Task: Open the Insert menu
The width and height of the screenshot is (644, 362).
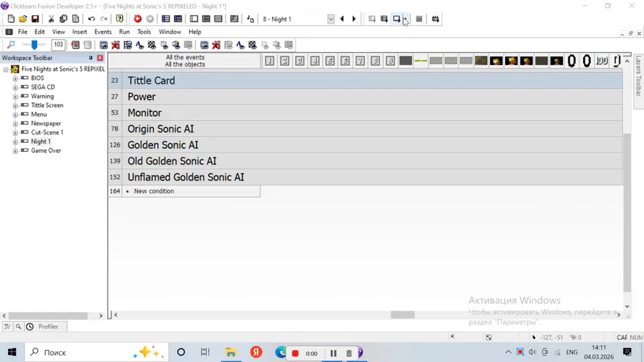Action: click(79, 31)
